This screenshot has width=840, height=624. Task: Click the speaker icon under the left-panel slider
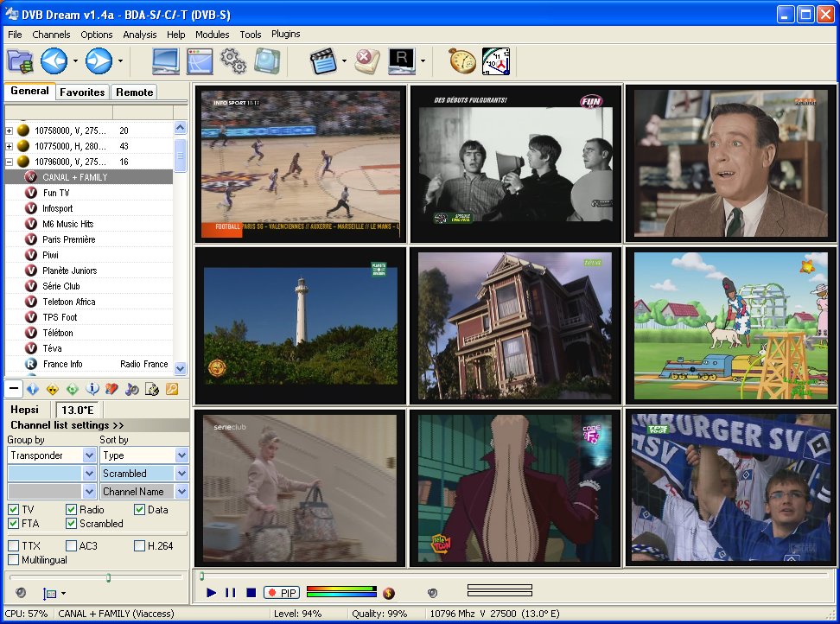pos(21,592)
